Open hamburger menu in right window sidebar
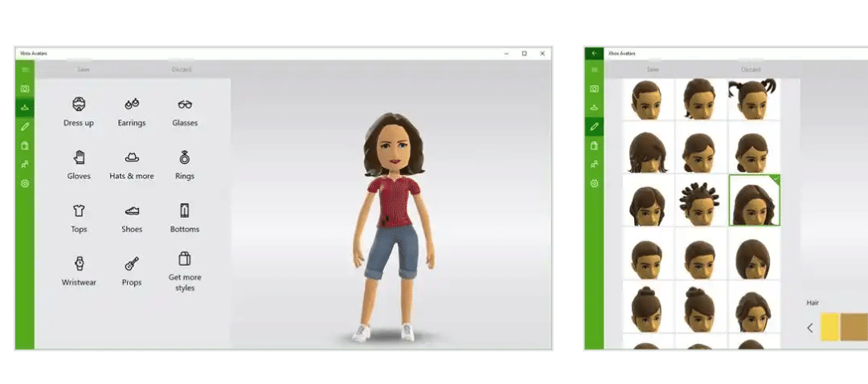 click(595, 70)
